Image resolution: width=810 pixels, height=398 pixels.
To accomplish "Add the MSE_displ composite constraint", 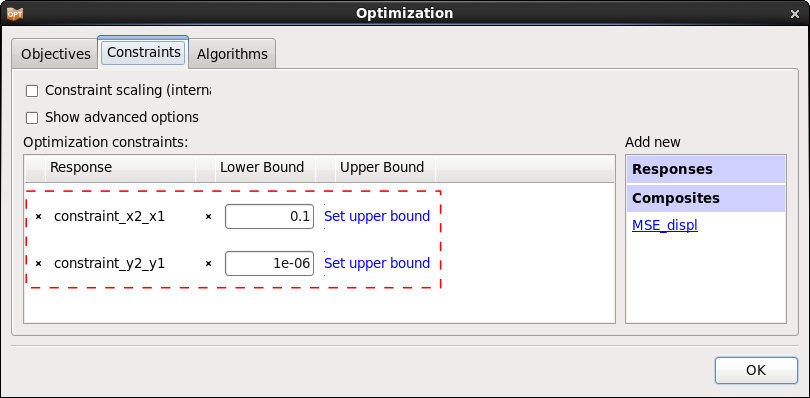I will tap(665, 226).
